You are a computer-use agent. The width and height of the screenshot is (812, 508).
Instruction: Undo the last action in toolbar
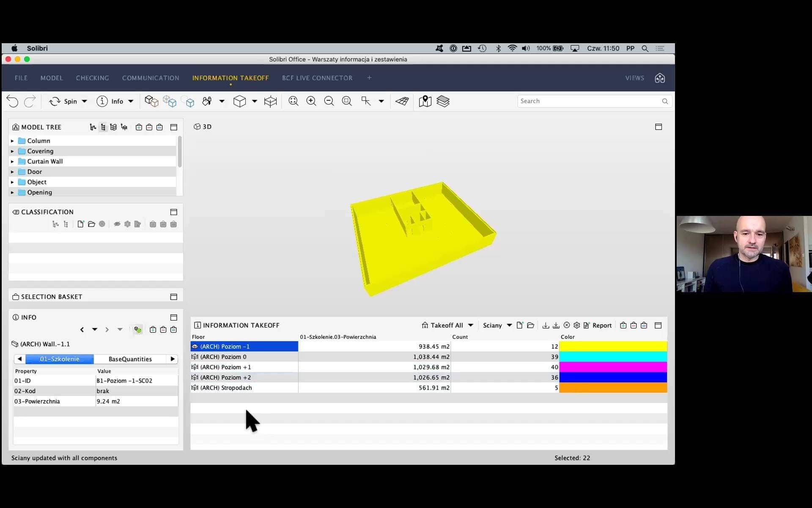point(13,101)
